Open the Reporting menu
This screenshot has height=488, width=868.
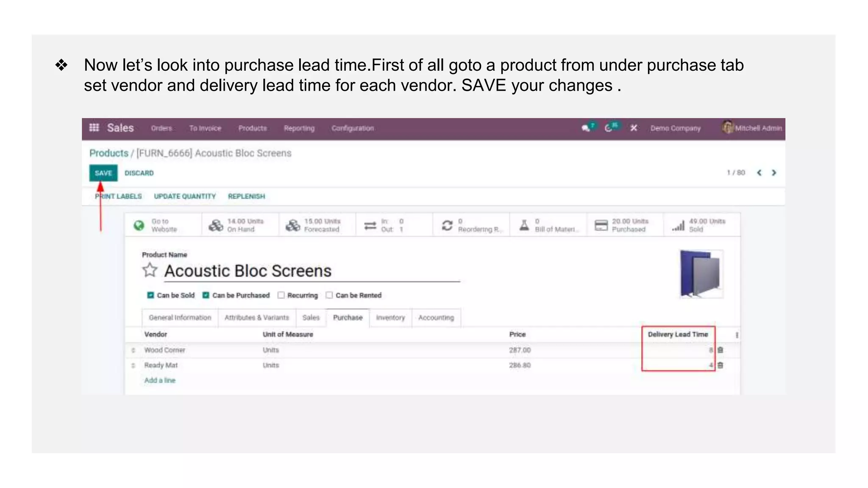click(299, 128)
